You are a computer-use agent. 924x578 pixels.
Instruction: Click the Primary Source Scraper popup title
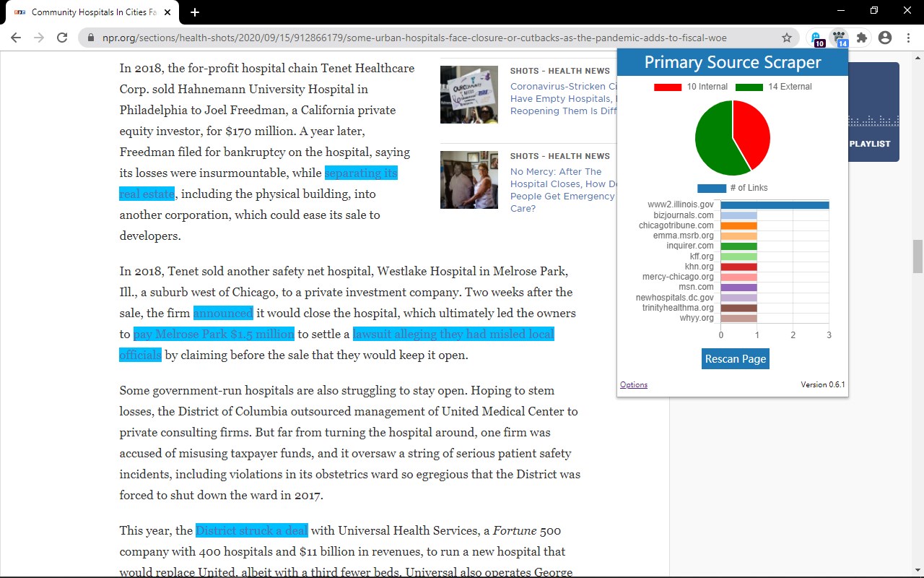click(733, 62)
